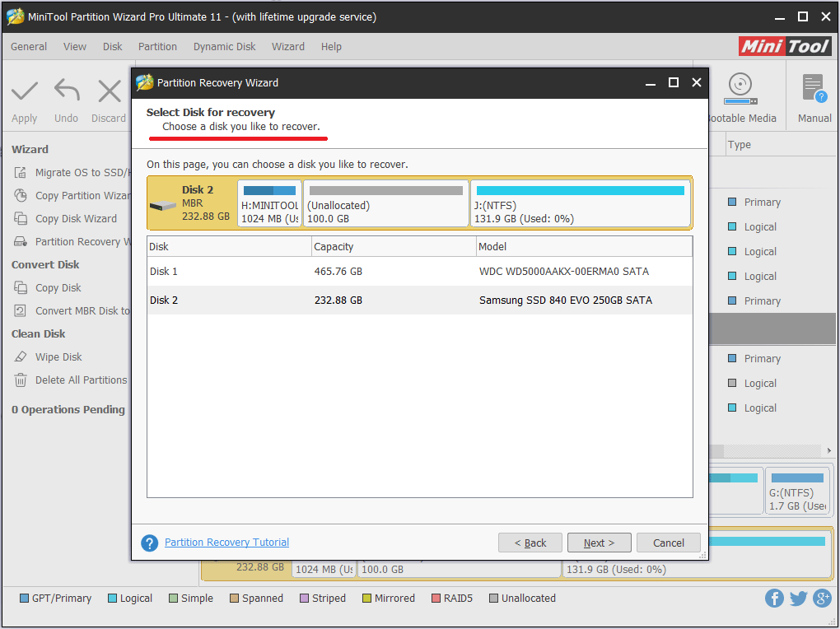Open the Partition Recovery Tutorial link
Viewport: 840px width, 629px height.
(226, 543)
